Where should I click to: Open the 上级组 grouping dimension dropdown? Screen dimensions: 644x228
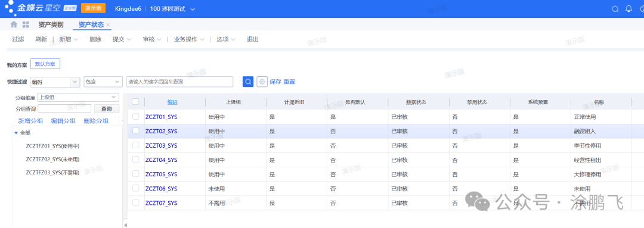point(78,97)
